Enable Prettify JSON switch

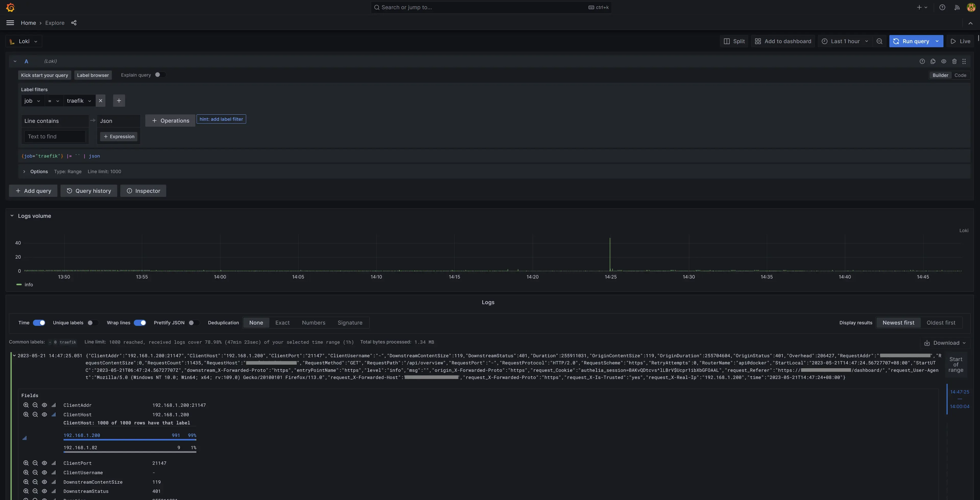click(194, 323)
